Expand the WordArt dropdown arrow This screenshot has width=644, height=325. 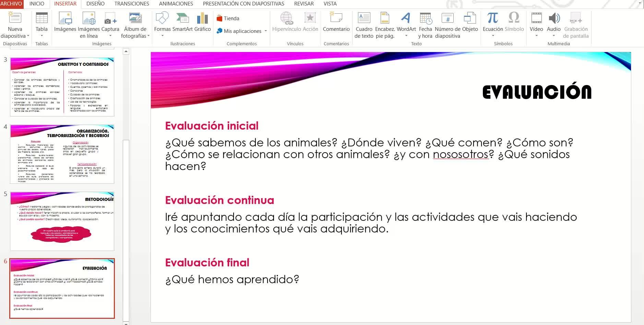tap(406, 36)
